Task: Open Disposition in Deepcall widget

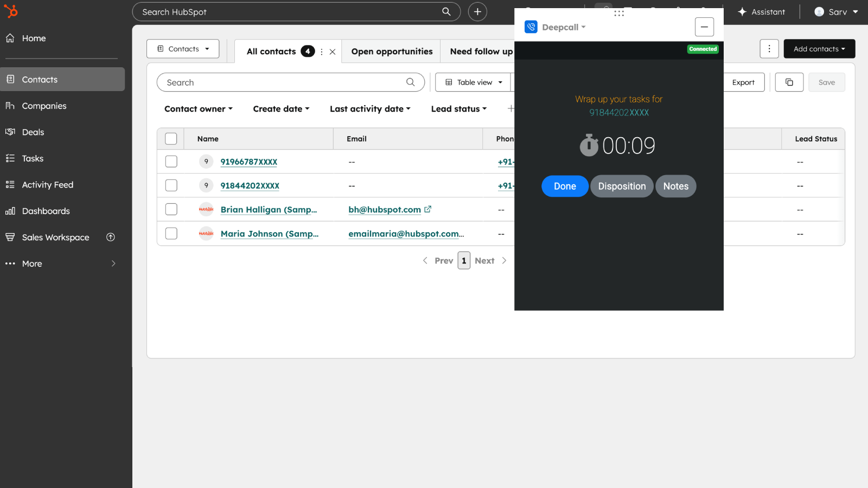Action: point(622,187)
